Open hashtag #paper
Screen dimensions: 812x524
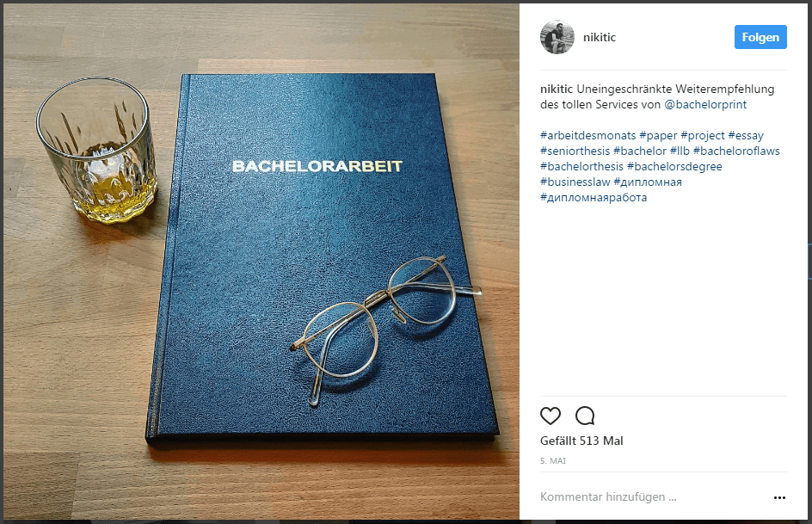[658, 136]
